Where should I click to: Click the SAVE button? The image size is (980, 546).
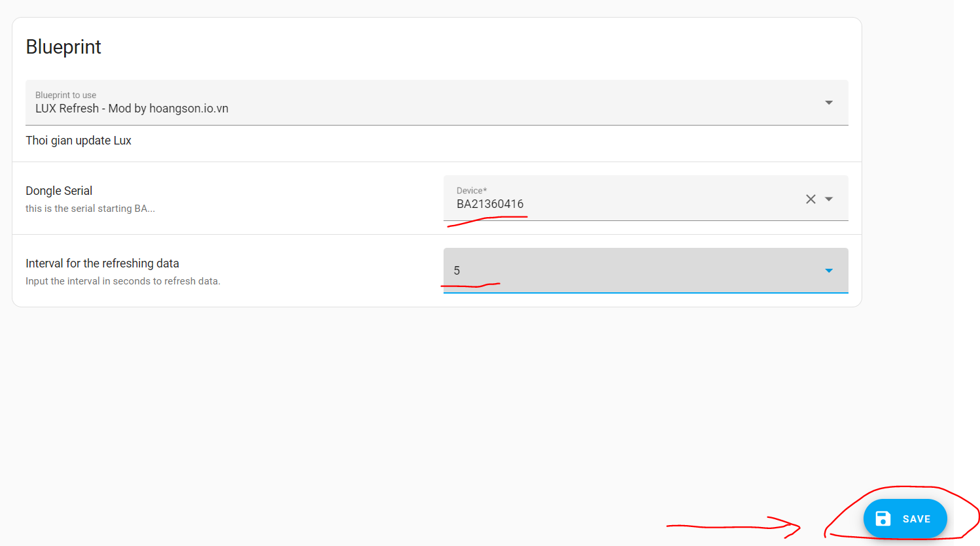905,519
